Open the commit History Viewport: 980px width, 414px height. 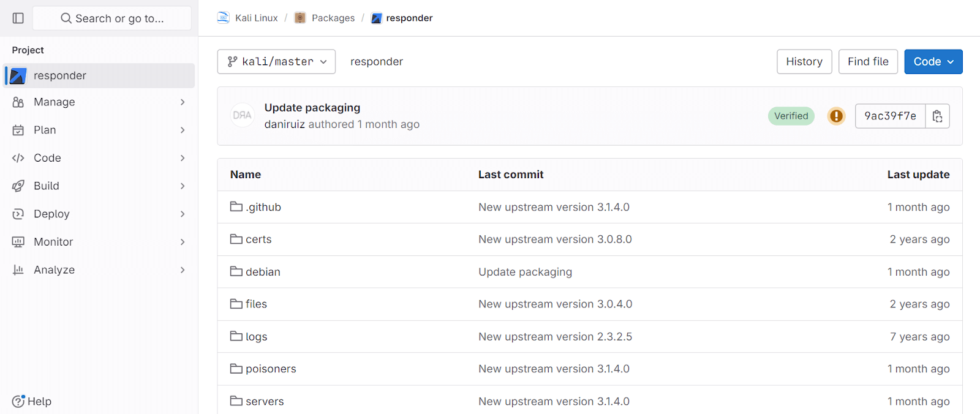click(x=804, y=62)
